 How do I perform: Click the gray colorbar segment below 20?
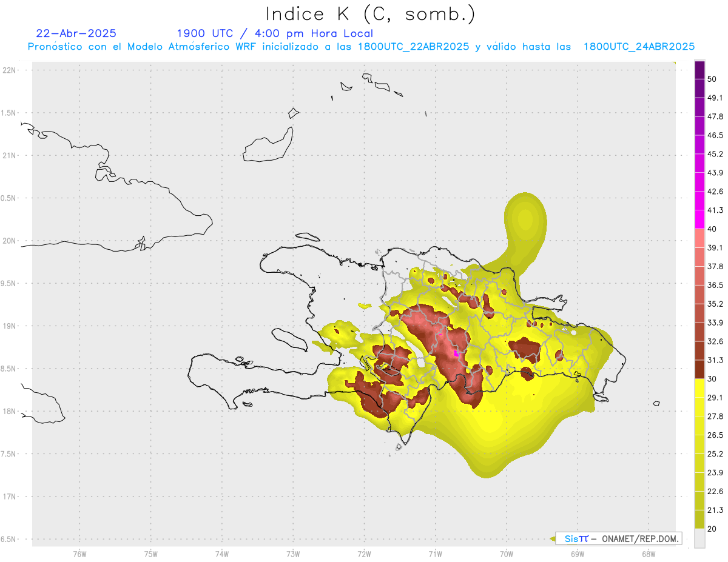point(700,538)
